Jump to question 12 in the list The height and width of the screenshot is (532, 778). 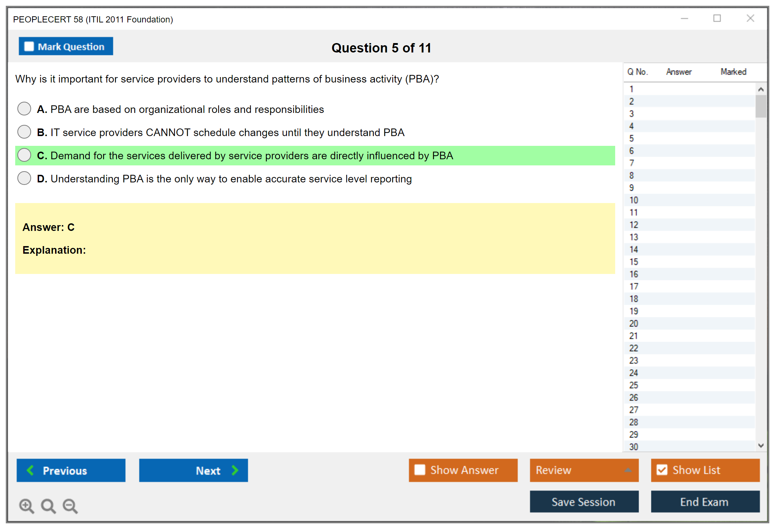[634, 225]
